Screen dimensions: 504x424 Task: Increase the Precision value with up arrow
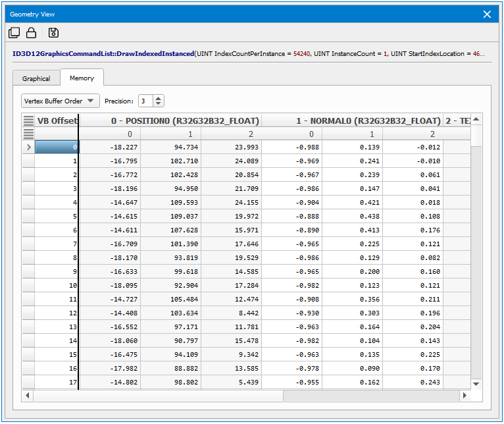click(159, 98)
